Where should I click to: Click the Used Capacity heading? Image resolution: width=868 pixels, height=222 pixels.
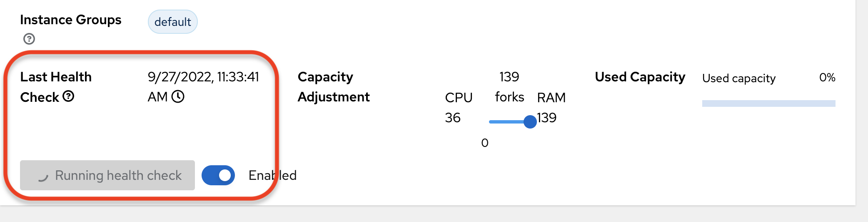pos(640,77)
